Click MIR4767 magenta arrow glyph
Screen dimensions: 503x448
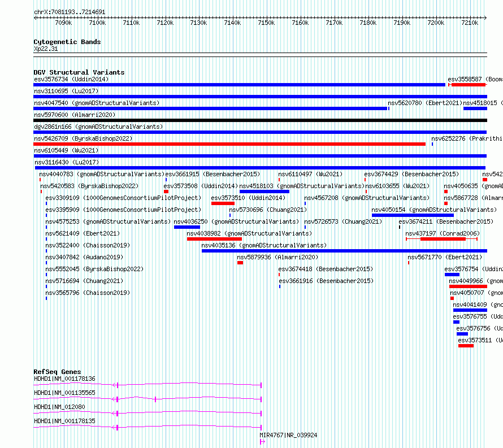(262, 442)
